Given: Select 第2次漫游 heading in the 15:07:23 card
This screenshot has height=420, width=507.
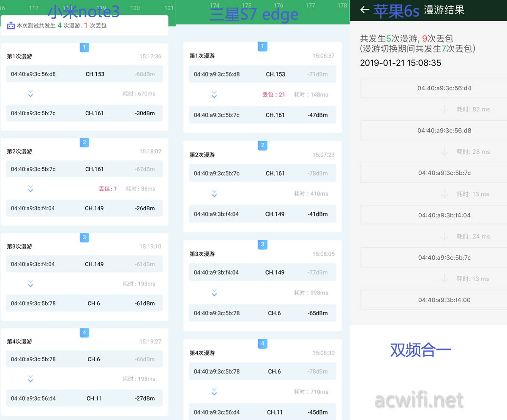Looking at the screenshot, I should pos(202,155).
